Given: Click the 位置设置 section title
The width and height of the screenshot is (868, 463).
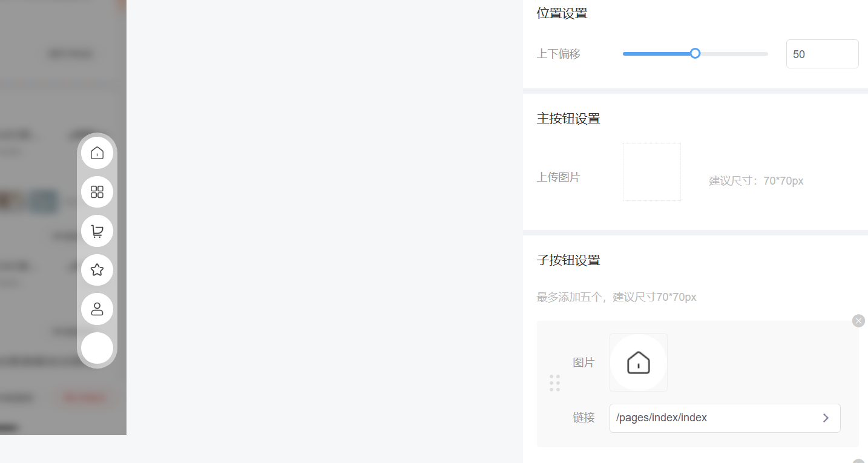Looking at the screenshot, I should pyautogui.click(x=562, y=13).
